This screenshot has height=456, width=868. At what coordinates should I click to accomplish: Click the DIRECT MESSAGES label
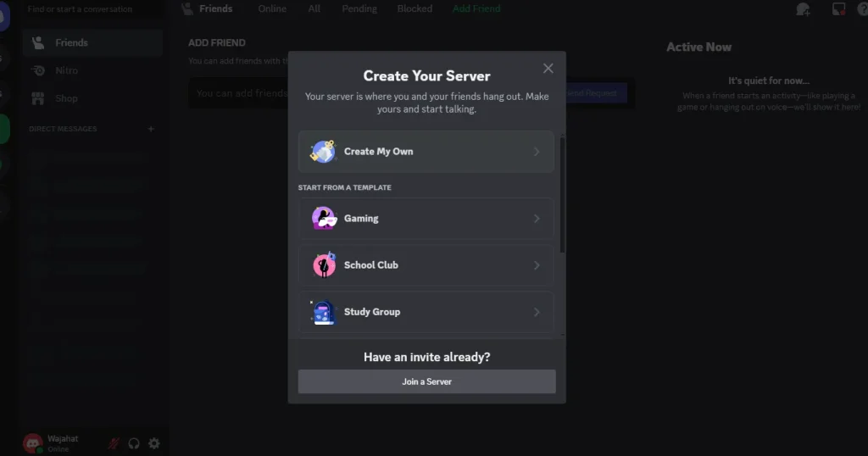(63, 129)
